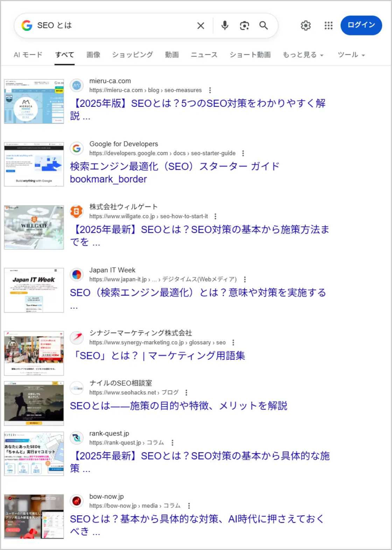Open options menu for bow-now.jp result

click(189, 506)
